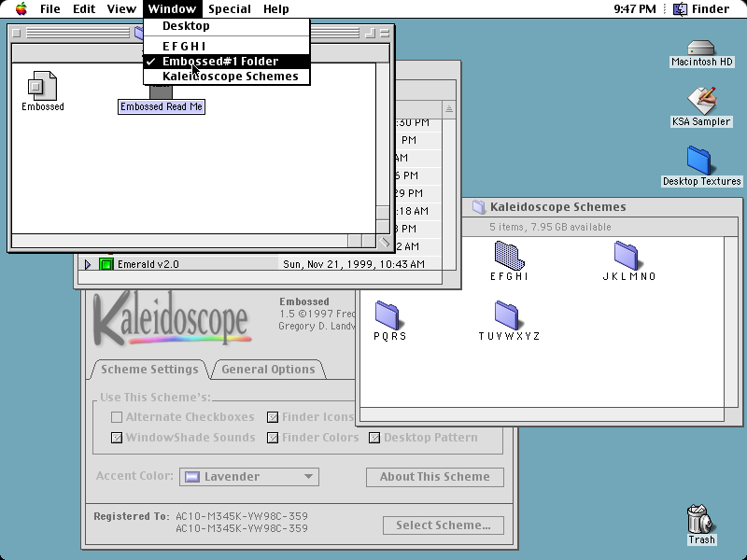Click Kaleidoscope Schemes window title folder icon
The image size is (747, 560).
[x=479, y=206]
